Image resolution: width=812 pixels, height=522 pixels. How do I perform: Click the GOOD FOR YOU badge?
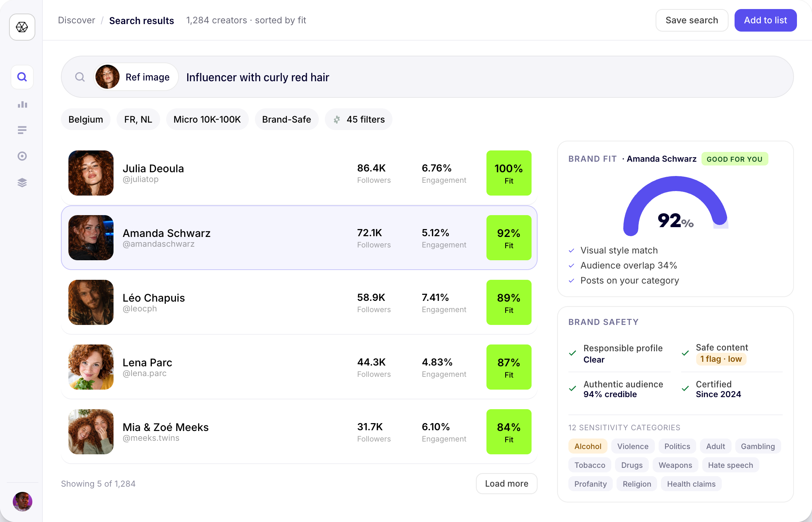735,159
